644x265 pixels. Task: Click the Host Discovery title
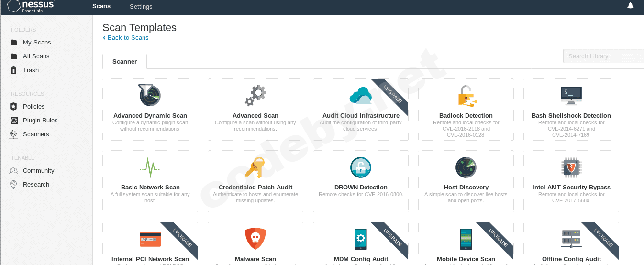tap(466, 188)
